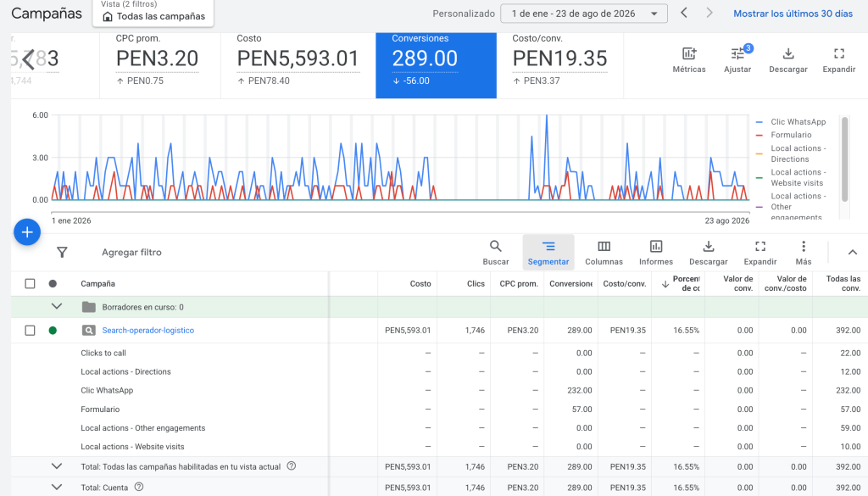Click the Search campaign type icon
Image resolution: width=868 pixels, height=496 pixels.
coord(88,331)
